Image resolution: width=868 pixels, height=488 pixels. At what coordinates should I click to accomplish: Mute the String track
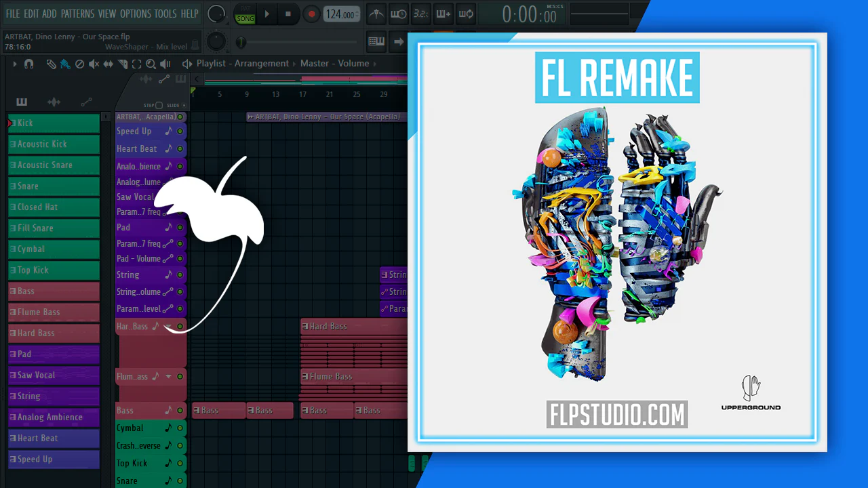[x=180, y=275]
